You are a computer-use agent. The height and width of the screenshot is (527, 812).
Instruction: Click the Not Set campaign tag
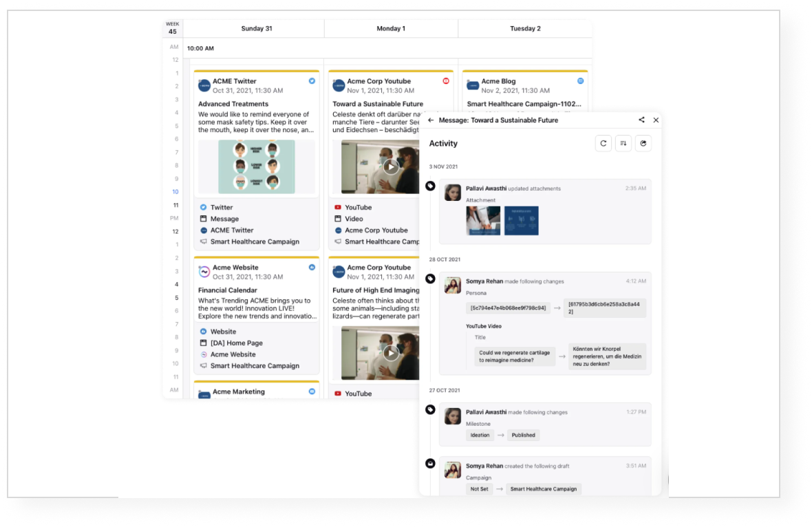(x=479, y=488)
